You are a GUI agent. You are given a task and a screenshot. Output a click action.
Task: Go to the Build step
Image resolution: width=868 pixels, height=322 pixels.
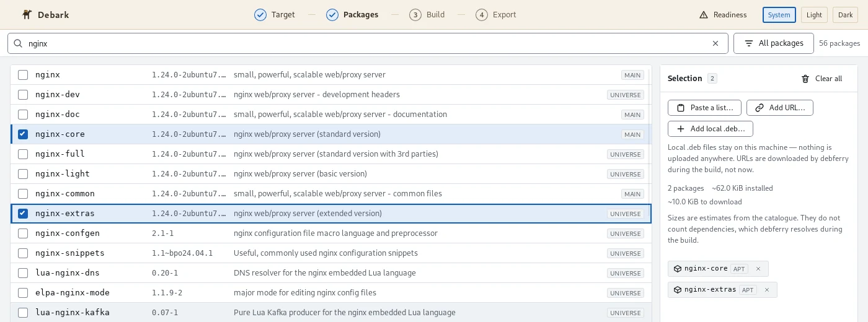(427, 15)
